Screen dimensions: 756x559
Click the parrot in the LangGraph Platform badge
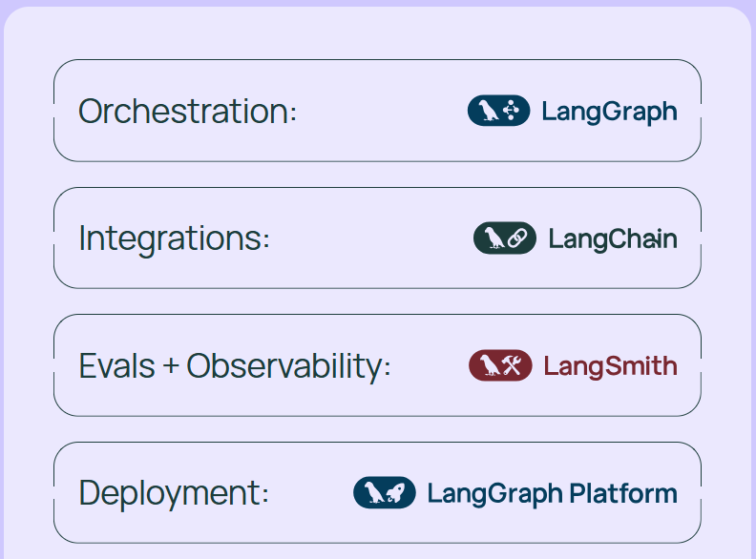point(374,492)
